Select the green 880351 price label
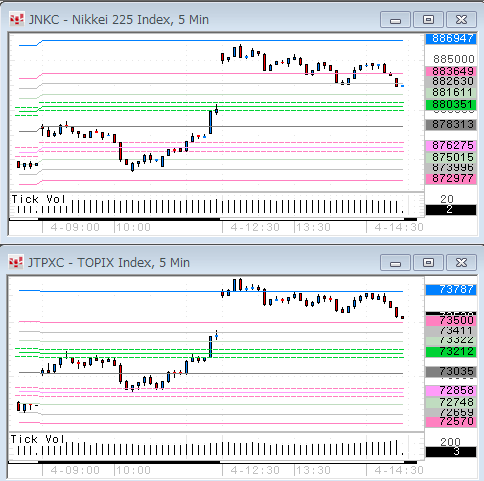Viewport: 484px width, 481px height. click(451, 105)
